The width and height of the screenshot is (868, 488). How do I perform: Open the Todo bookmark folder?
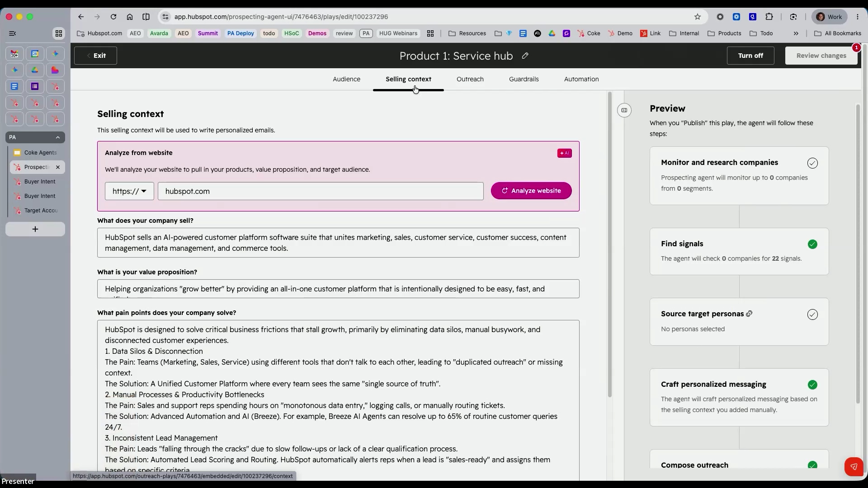click(x=761, y=33)
